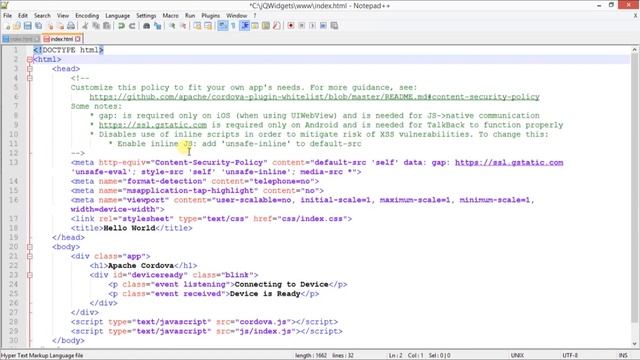Open the Macro menu
Image resolution: width=640 pixels, height=360 pixels.
point(171,16)
